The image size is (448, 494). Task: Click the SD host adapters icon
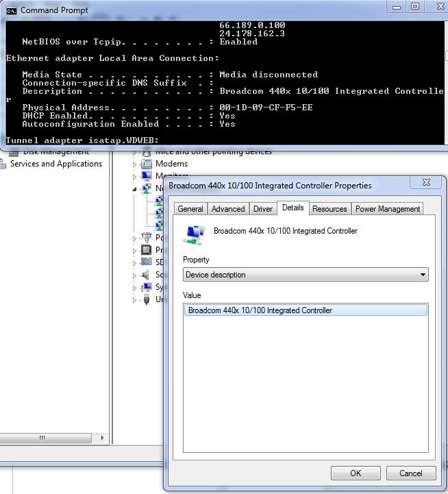coord(147,262)
